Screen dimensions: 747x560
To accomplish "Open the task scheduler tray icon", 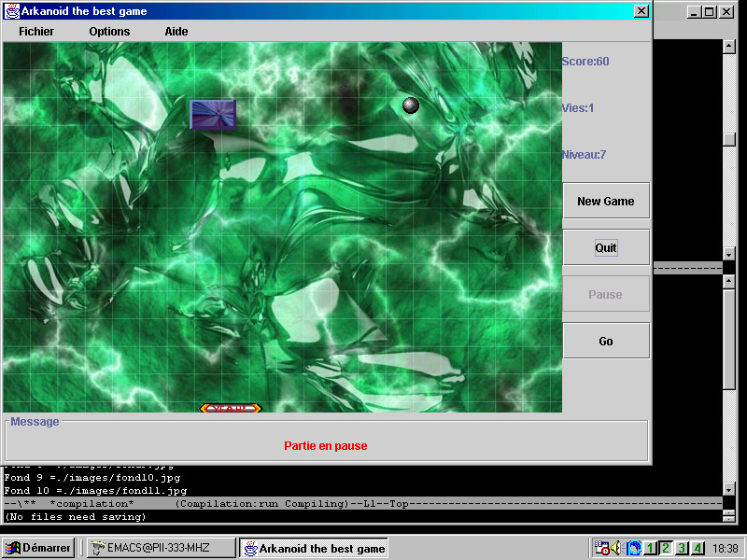I will click(602, 548).
